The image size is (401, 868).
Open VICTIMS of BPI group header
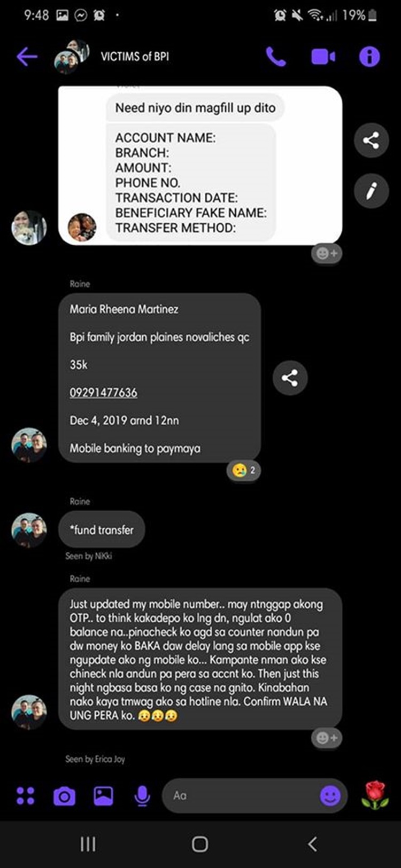coord(135,56)
